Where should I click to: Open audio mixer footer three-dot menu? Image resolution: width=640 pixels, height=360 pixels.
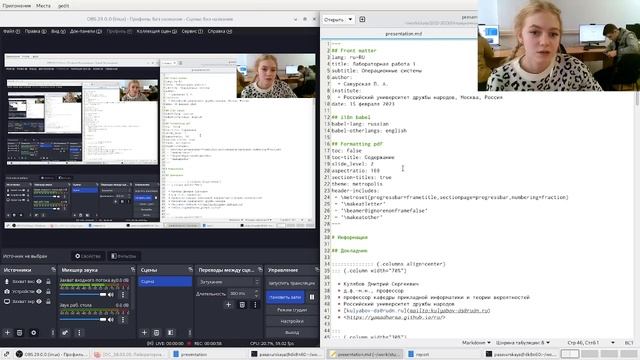tap(79, 333)
